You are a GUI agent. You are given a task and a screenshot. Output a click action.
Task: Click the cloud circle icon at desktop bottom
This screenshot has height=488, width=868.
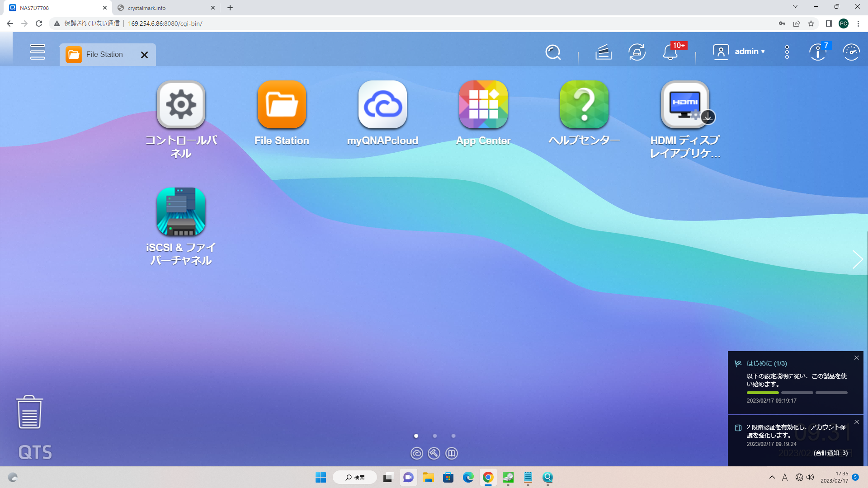pyautogui.click(x=417, y=453)
